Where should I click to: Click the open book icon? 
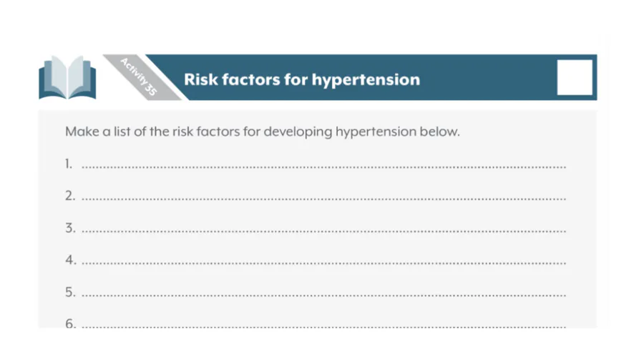(x=67, y=77)
